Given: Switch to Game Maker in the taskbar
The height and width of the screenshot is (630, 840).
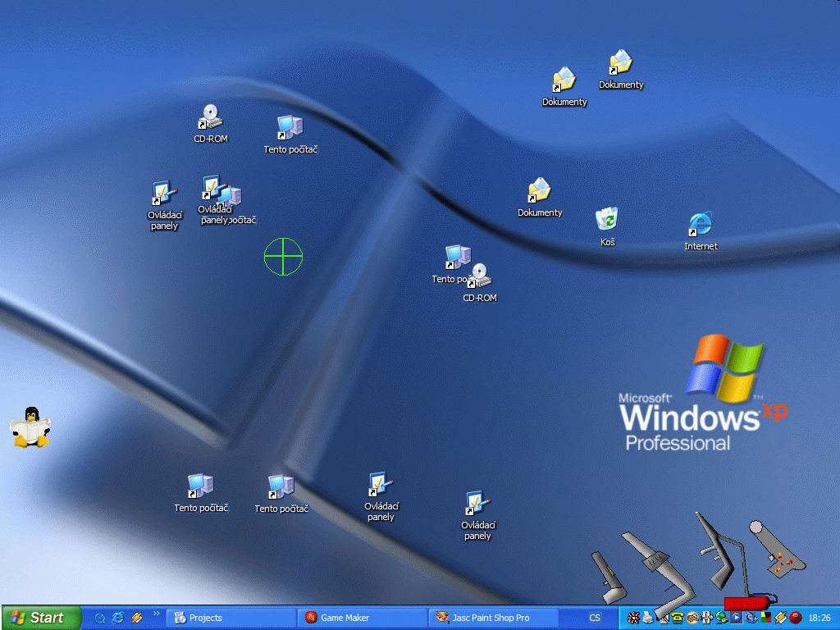Looking at the screenshot, I should click(362, 618).
